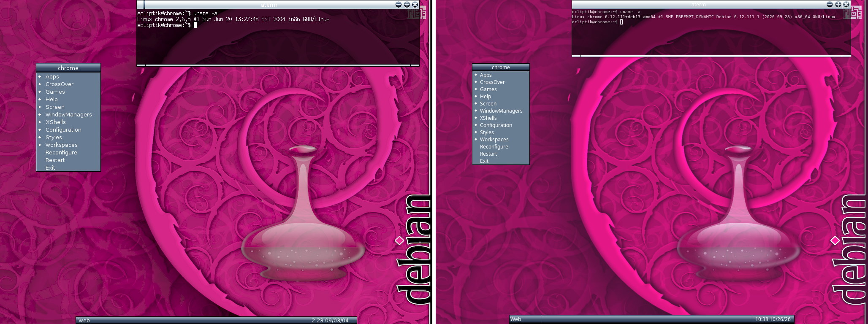Viewport: 868px width, 324px height.
Task: Open CrossOver in right desktop's chrome menu
Action: (x=501, y=82)
